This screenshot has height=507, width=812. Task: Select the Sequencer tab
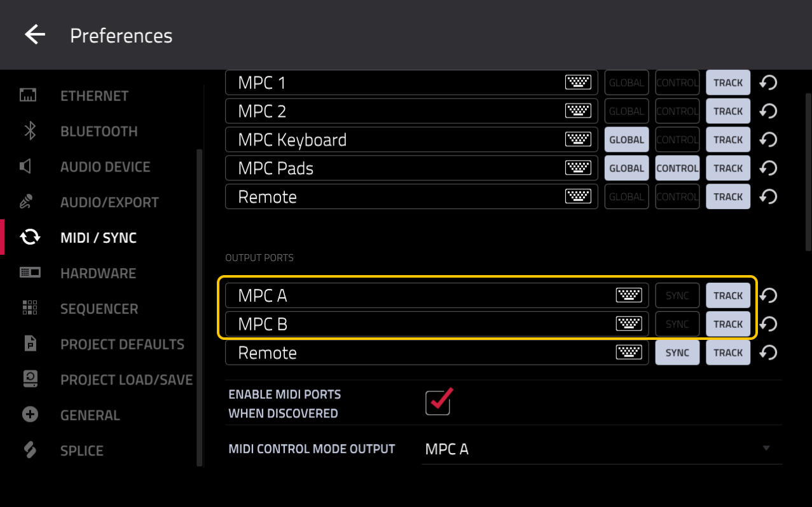coord(99,309)
